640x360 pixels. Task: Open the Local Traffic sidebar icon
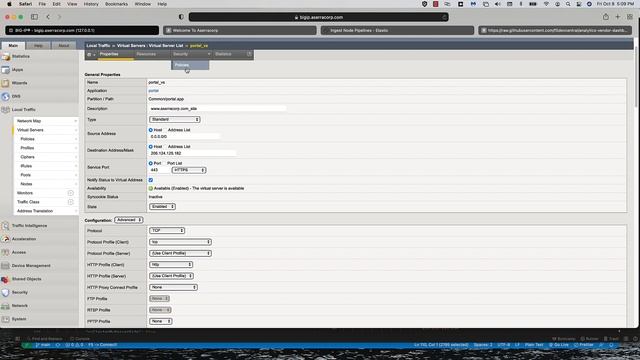click(6, 110)
